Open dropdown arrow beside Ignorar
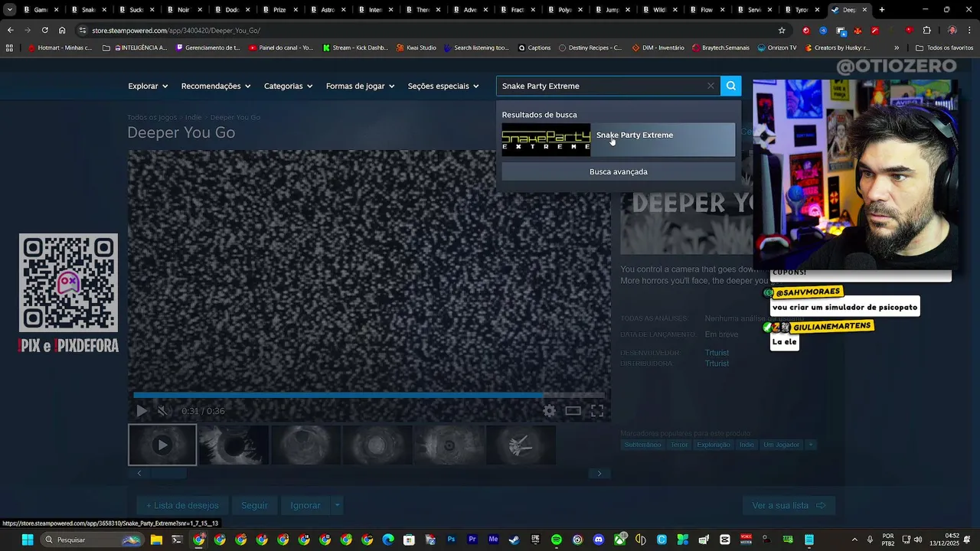Viewport: 980px width, 551px height. (x=337, y=505)
